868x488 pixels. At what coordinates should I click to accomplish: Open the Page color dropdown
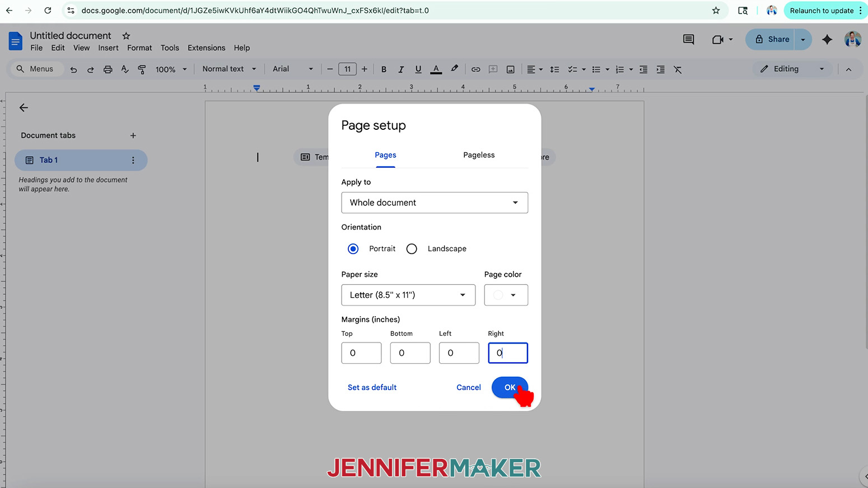coord(506,295)
